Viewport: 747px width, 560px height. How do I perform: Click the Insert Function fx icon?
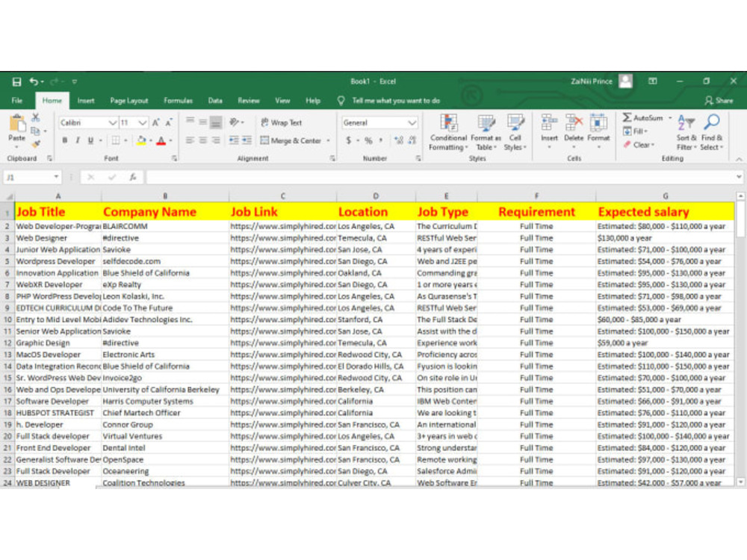click(133, 177)
